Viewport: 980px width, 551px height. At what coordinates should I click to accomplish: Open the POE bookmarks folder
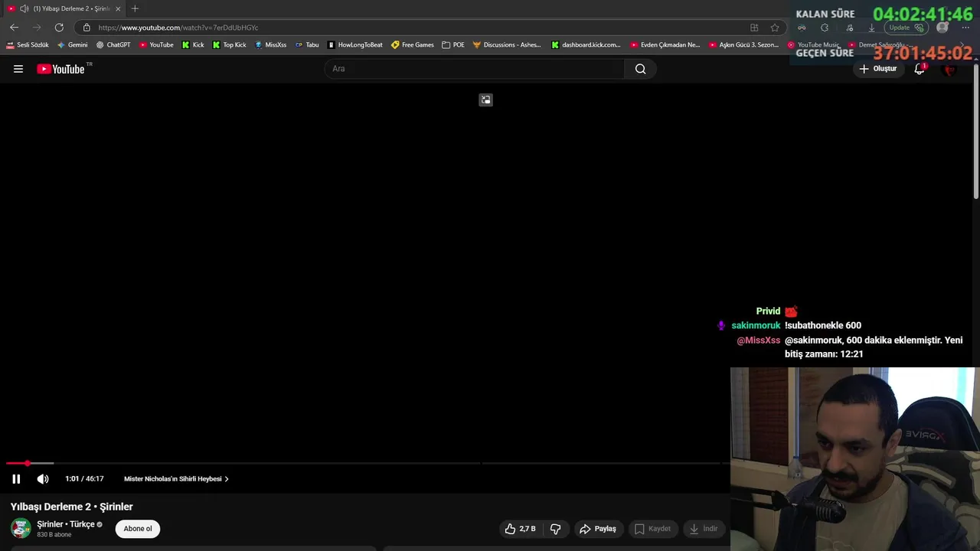pyautogui.click(x=453, y=45)
